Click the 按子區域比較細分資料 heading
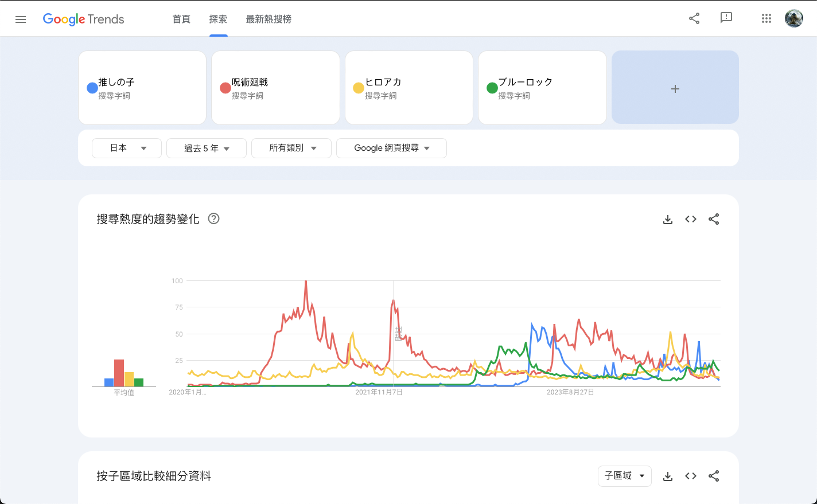Viewport: 817px width, 504px height. 154,476
